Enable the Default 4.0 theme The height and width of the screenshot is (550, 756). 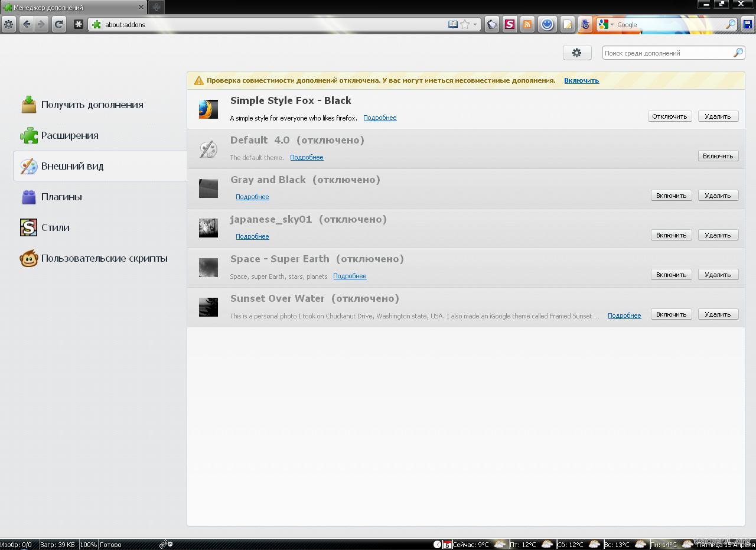[718, 156]
